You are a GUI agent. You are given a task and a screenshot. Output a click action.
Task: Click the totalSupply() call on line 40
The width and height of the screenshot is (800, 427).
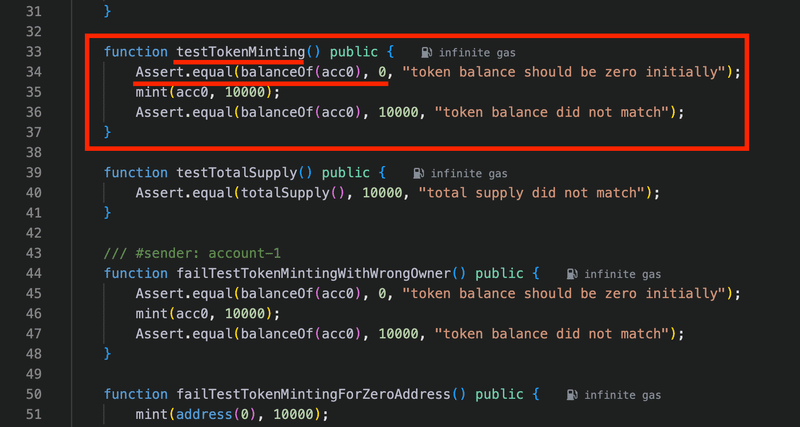(x=293, y=193)
